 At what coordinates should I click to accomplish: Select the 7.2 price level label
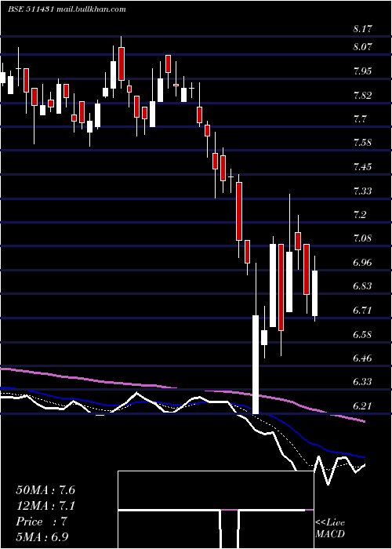360,215
